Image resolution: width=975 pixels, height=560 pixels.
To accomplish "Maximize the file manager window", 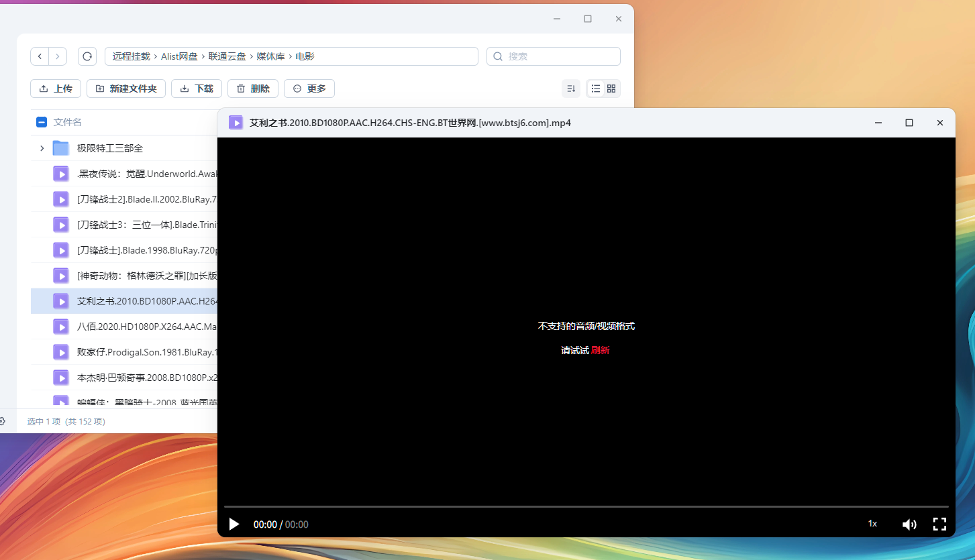I will coord(588,19).
